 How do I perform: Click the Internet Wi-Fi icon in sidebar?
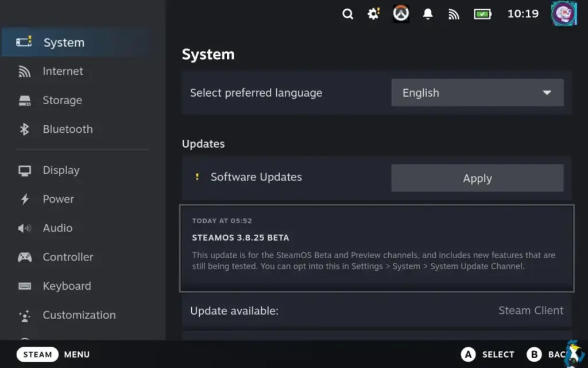click(24, 71)
